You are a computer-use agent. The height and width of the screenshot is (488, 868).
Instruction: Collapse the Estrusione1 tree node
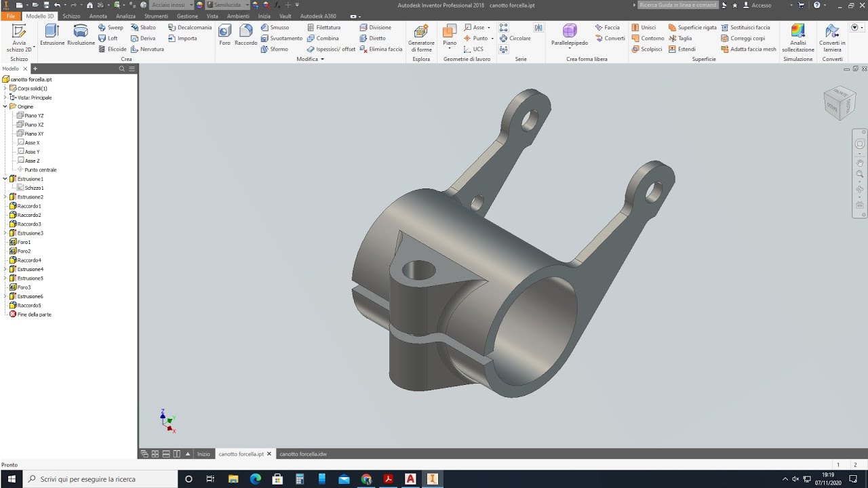click(x=5, y=179)
